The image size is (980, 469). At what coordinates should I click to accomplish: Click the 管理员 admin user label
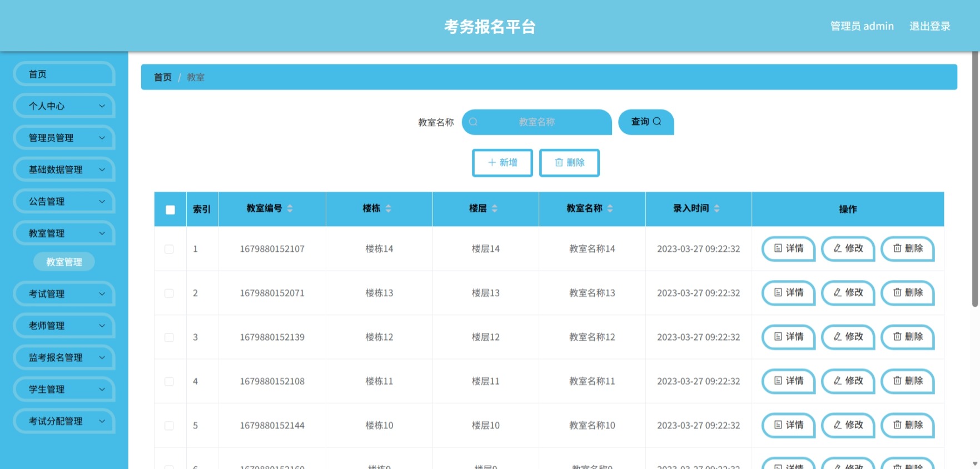click(862, 26)
